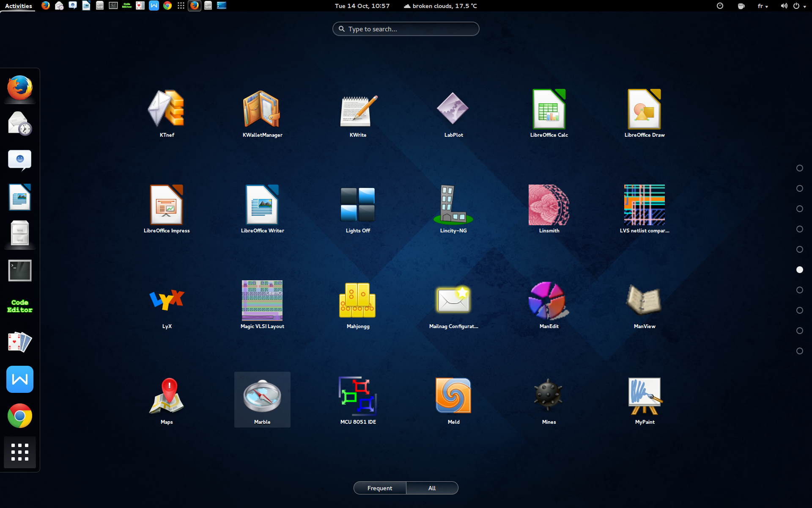The width and height of the screenshot is (812, 508).
Task: Open the LVS netlist compare tool
Action: pos(645,209)
